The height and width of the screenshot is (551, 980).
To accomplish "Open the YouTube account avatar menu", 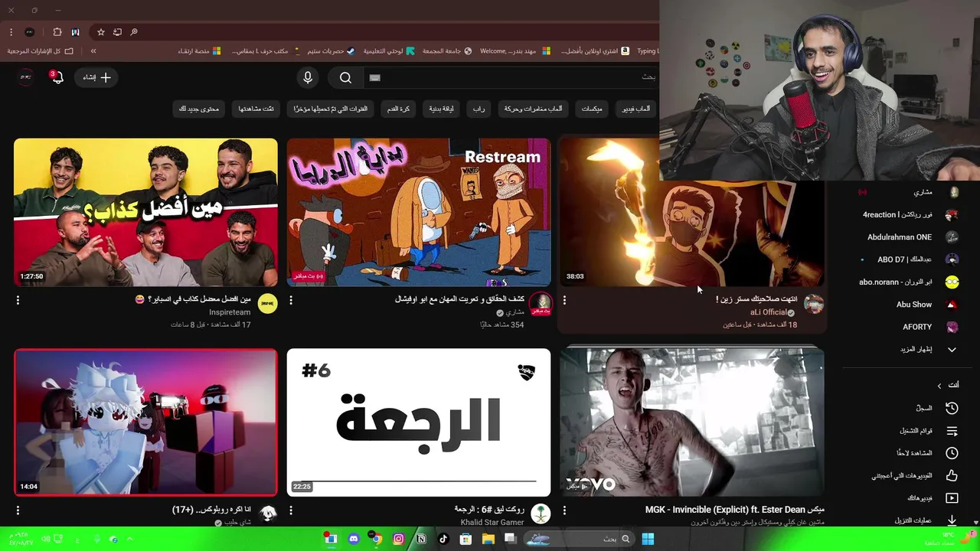I will [26, 77].
